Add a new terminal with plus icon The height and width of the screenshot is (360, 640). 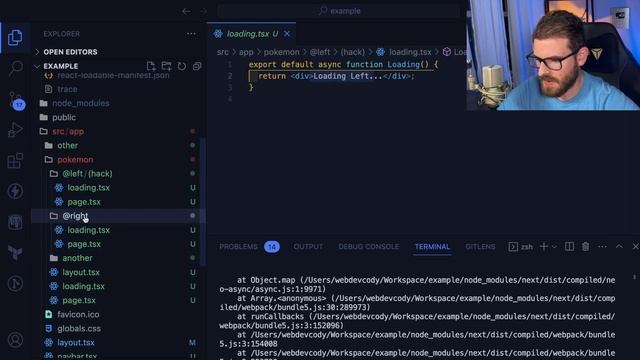click(544, 247)
